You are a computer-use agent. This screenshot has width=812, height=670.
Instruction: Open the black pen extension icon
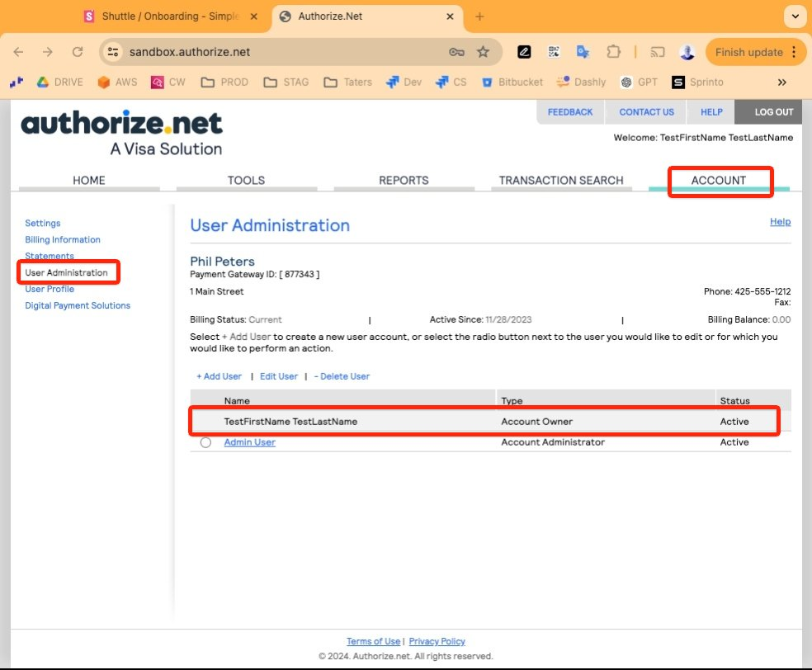524,52
